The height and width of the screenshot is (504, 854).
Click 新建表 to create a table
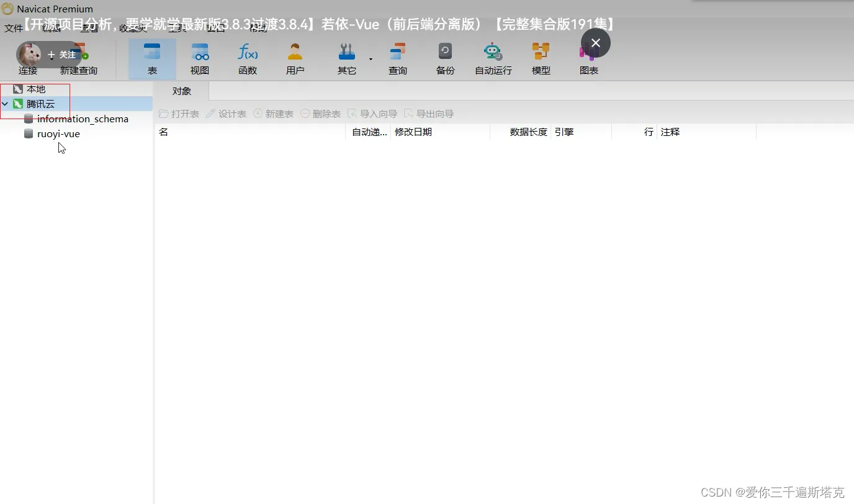point(274,114)
